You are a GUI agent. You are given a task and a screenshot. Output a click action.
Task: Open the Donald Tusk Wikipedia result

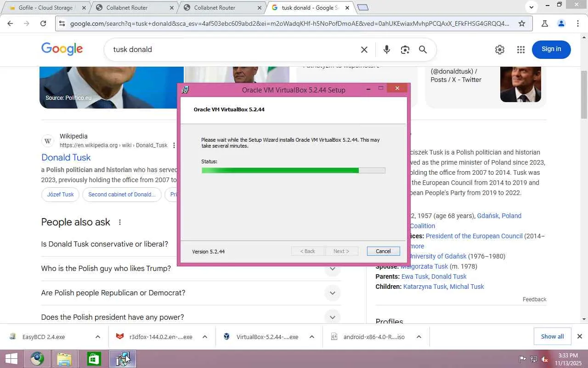coord(66,157)
